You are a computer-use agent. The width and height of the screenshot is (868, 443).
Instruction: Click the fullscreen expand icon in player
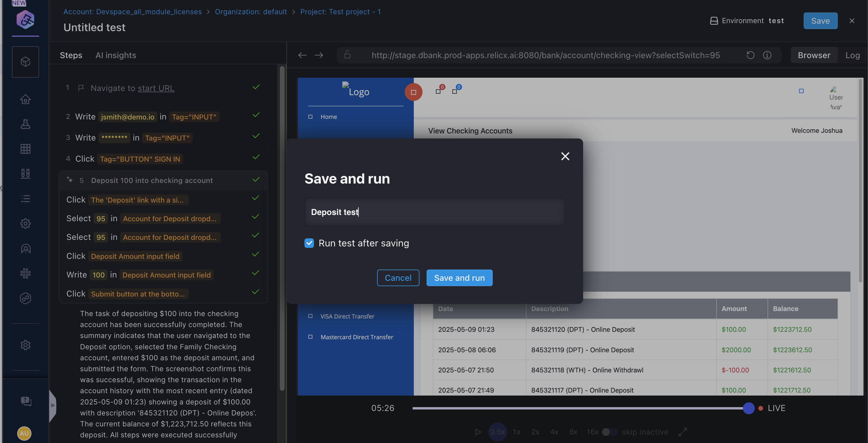coord(683,432)
